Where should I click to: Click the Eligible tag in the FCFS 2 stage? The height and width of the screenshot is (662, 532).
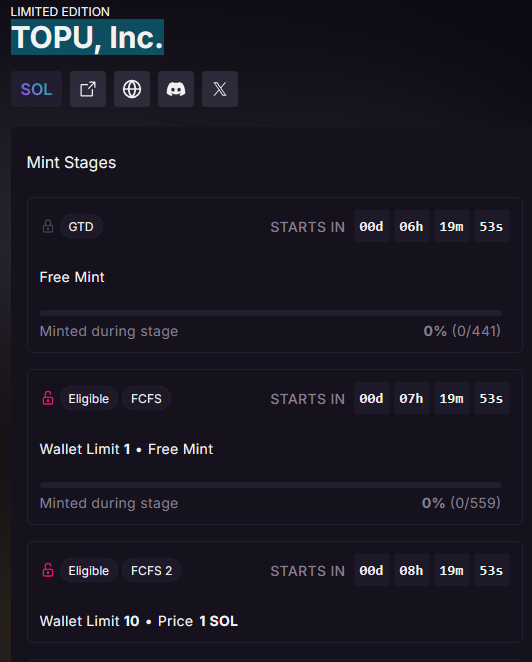[89, 570]
